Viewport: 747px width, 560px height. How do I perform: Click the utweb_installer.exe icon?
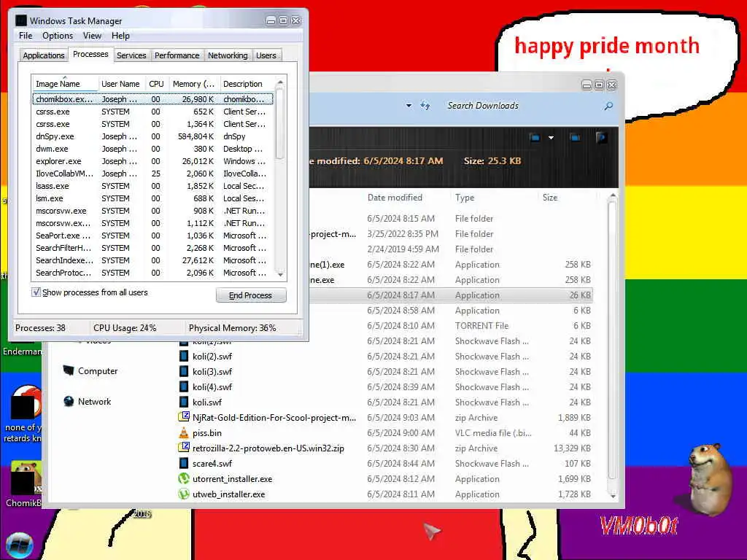[183, 494]
